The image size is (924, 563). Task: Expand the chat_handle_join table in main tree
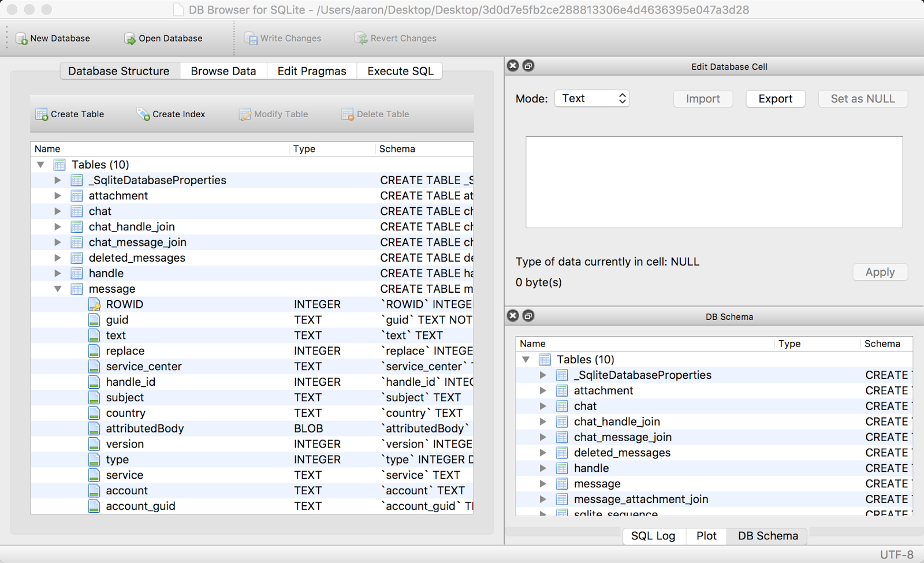[58, 227]
